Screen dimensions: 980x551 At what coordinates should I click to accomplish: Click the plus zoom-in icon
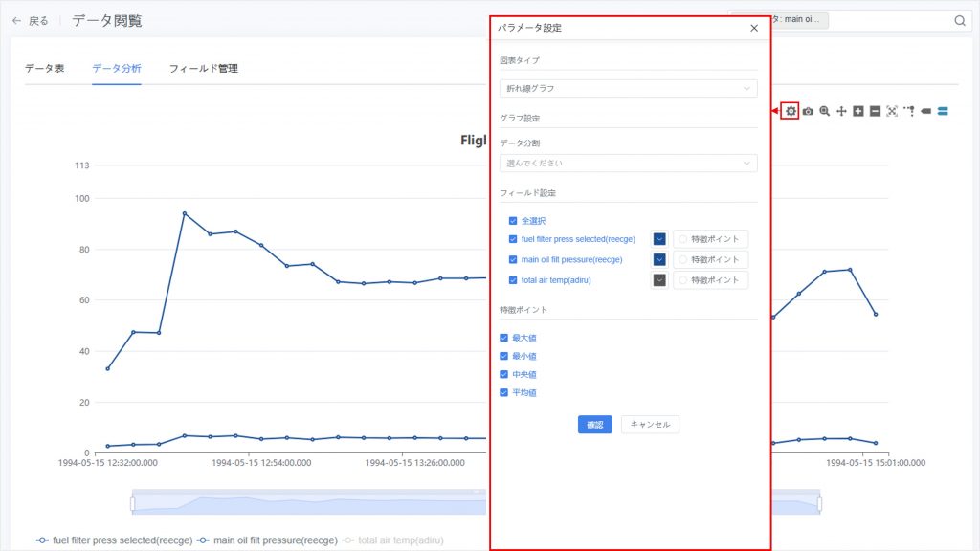pyautogui.click(x=858, y=111)
